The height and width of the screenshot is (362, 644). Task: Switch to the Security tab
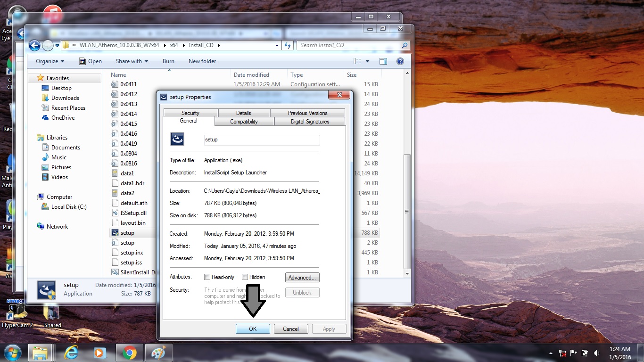click(x=190, y=113)
